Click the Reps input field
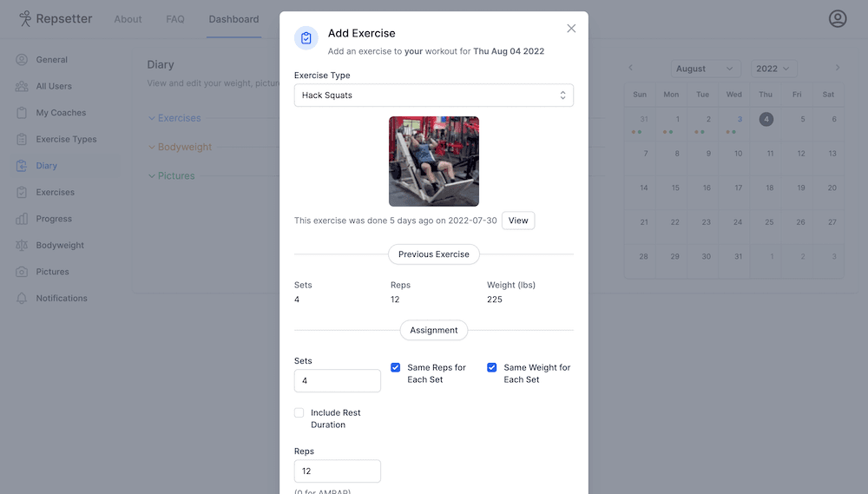Screen dimensions: 868x494 coord(337,471)
